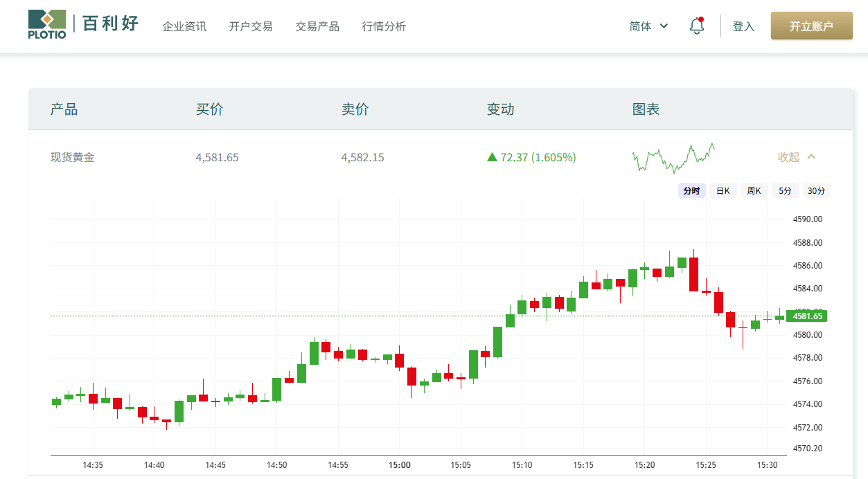Switch chart to 周K interval
The image size is (868, 479).
tap(754, 191)
